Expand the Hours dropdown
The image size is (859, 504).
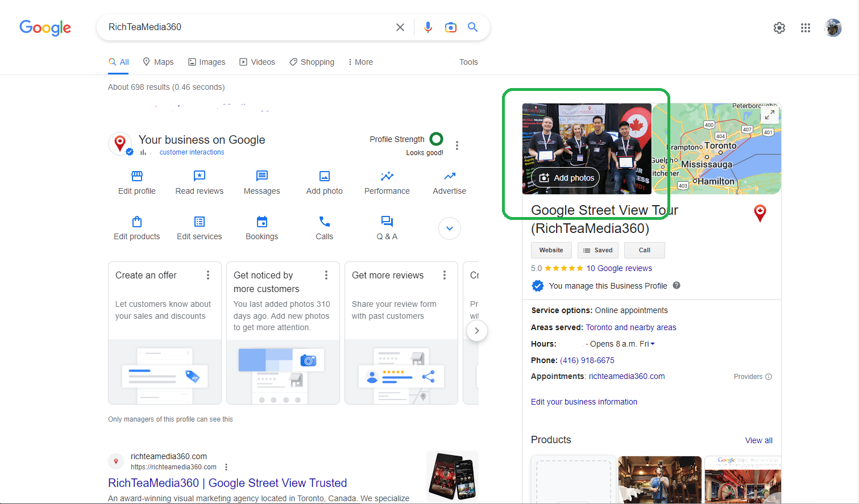pyautogui.click(x=653, y=344)
